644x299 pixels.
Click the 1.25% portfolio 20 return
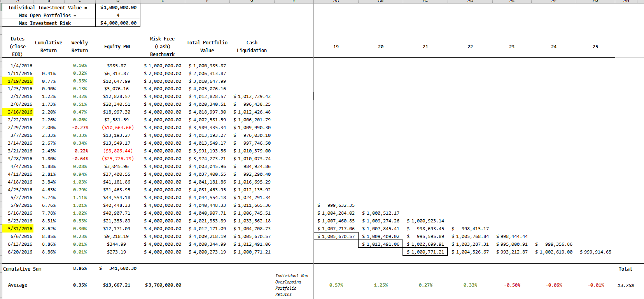click(381, 285)
